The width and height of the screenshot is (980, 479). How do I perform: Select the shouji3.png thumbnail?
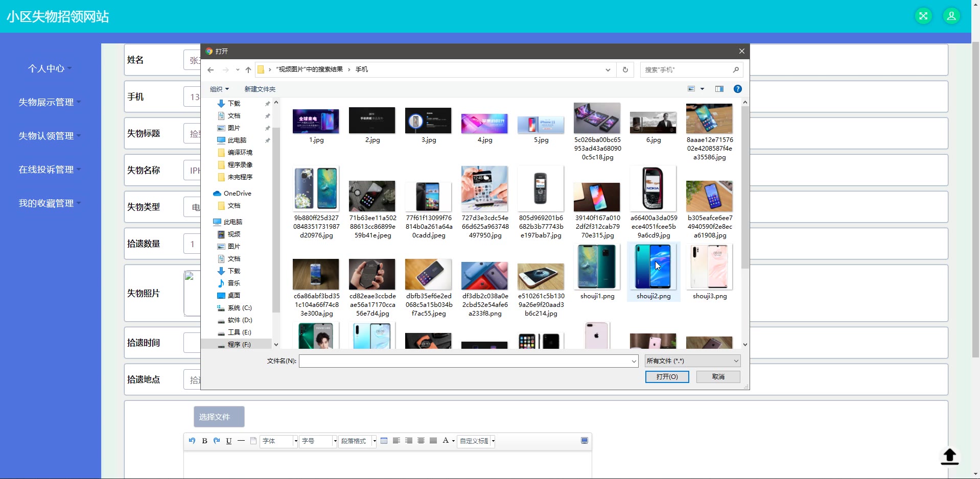(x=709, y=272)
